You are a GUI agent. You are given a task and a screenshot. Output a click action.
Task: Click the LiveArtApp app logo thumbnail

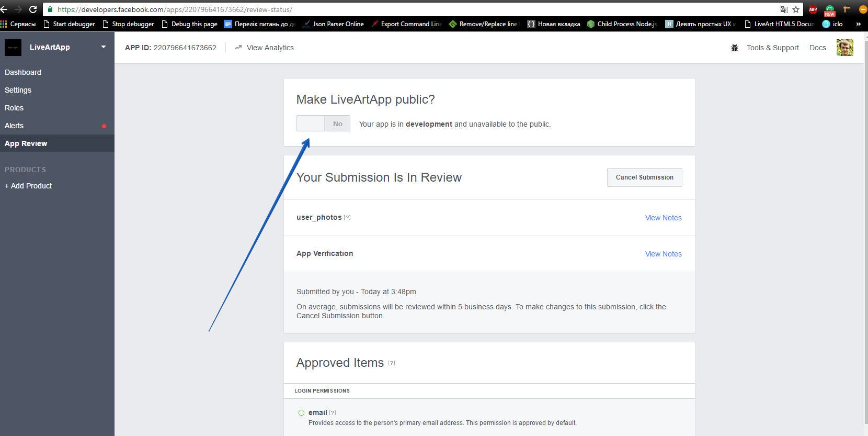coord(13,48)
